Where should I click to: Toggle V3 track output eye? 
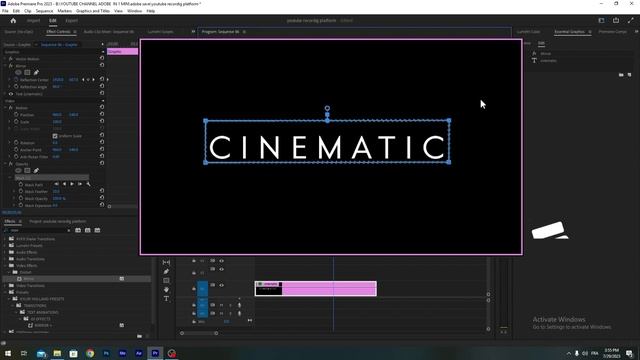[x=222, y=261]
